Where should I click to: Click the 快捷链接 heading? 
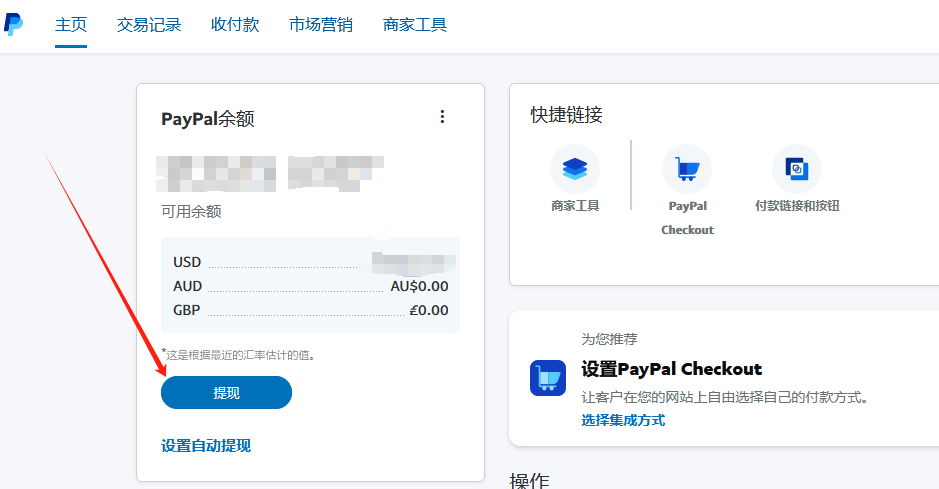click(567, 114)
